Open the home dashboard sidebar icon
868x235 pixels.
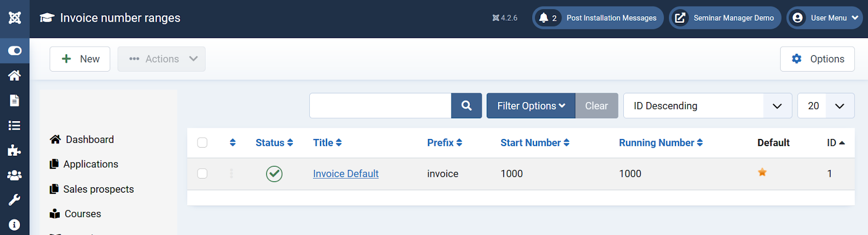click(15, 75)
